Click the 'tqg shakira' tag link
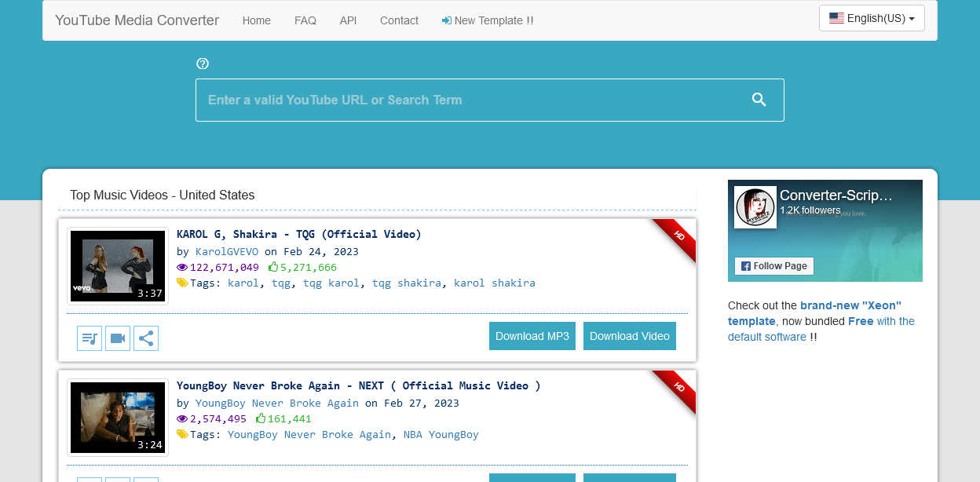980x482 pixels. coord(407,283)
